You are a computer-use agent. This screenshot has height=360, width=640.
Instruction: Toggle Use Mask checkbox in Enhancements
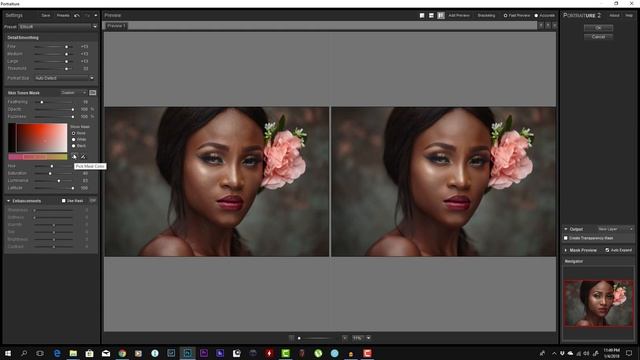point(64,201)
